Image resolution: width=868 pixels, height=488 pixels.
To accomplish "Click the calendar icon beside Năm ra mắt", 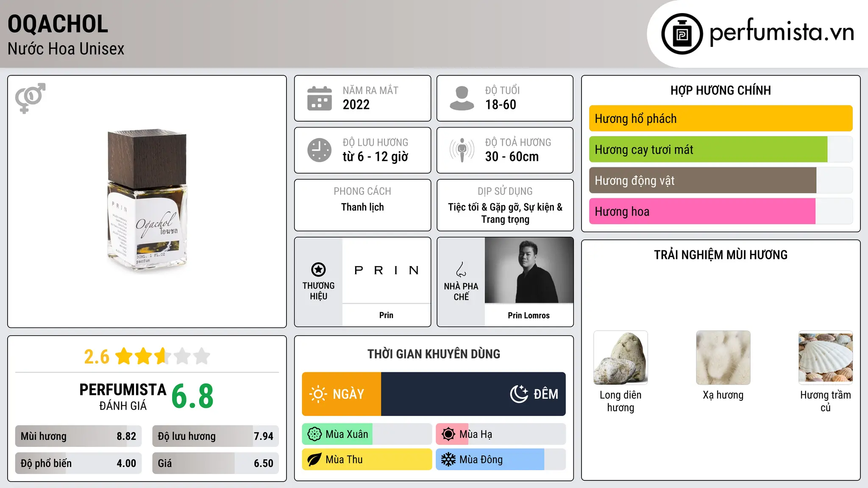I will [x=320, y=98].
